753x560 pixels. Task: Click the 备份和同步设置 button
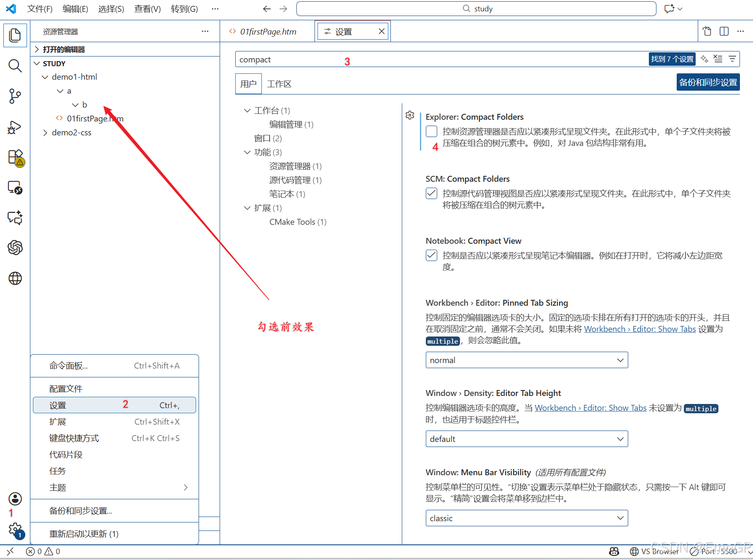click(x=708, y=82)
